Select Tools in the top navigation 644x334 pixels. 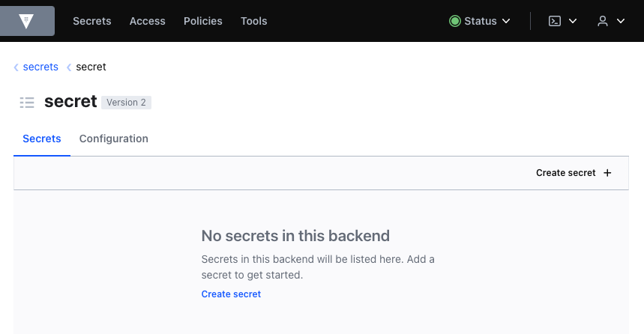(x=253, y=21)
